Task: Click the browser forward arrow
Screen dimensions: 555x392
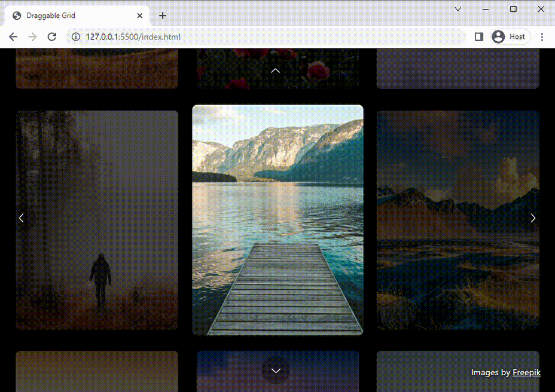Action: (x=32, y=37)
